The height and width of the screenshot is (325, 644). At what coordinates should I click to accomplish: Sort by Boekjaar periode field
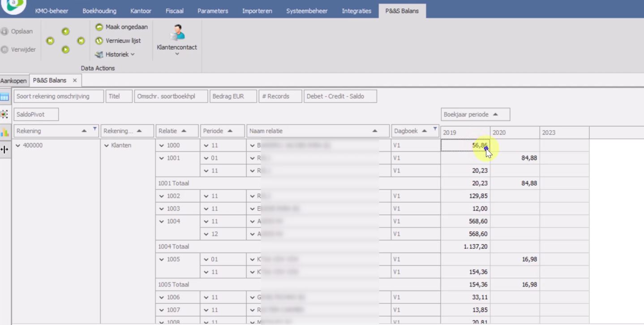475,115
